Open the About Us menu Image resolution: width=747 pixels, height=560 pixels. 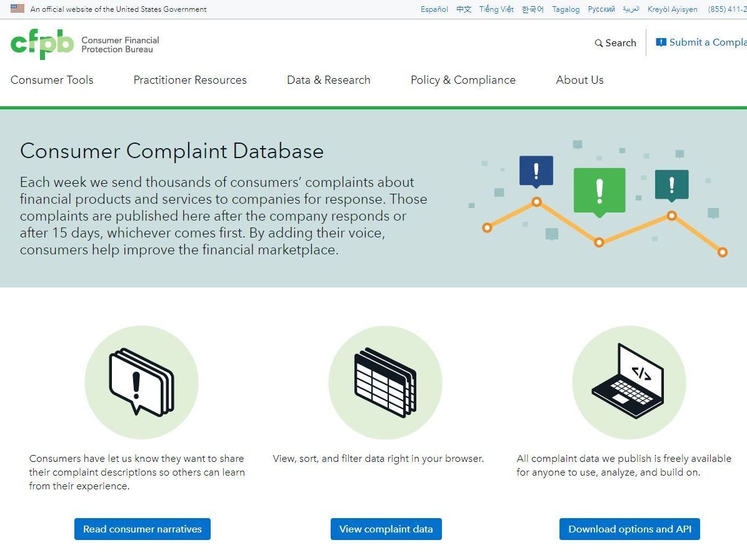tap(579, 80)
